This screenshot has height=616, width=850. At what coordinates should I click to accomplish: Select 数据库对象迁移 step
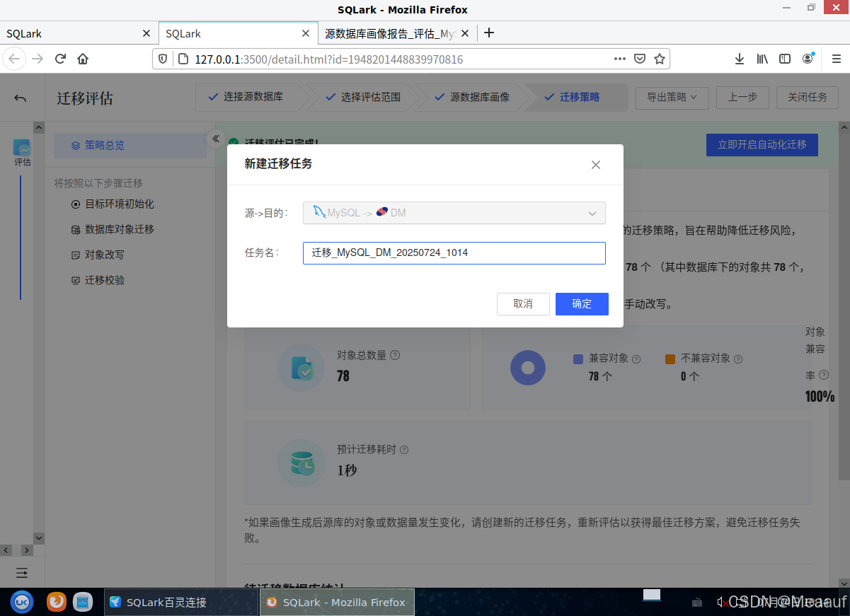(x=113, y=229)
